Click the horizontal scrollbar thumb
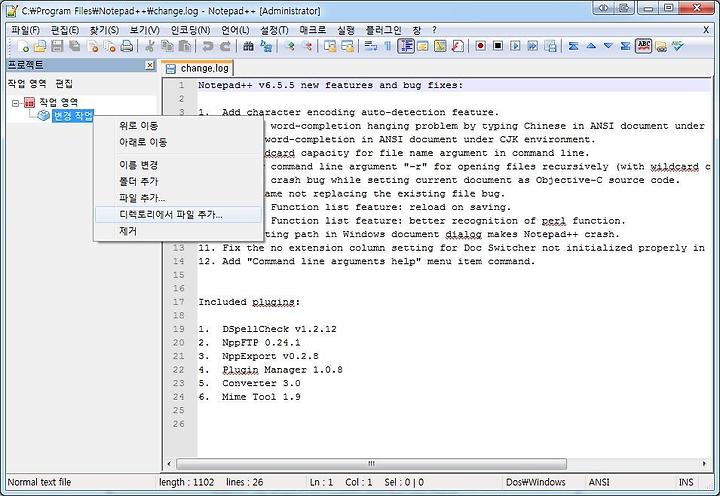Screen dimensions: 720x496 pos(371,463)
